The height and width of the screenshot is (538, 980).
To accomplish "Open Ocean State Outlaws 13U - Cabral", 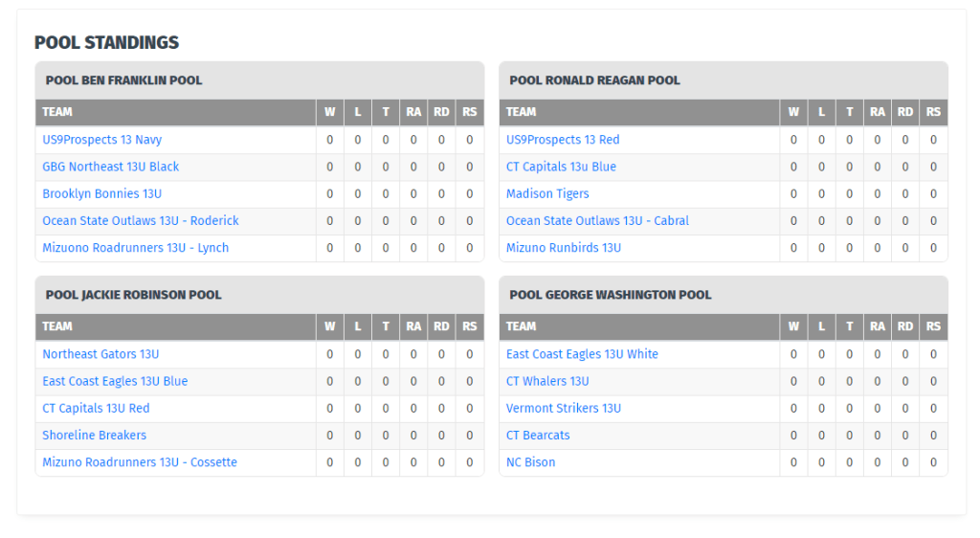I will pos(597,220).
